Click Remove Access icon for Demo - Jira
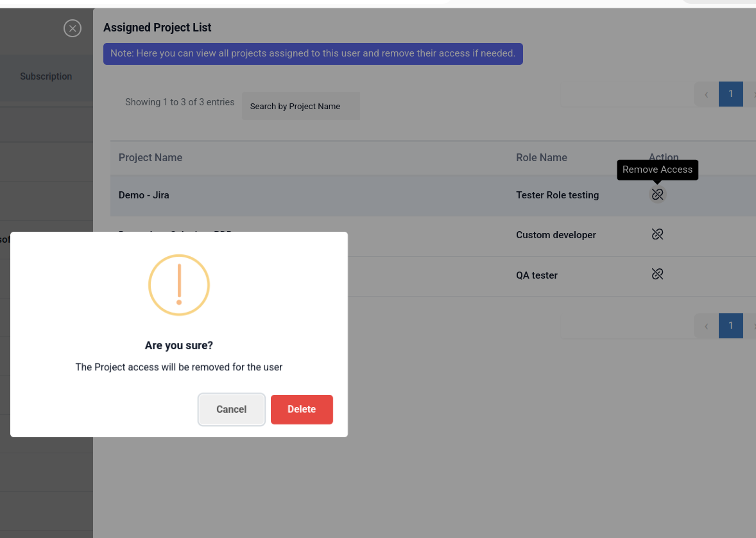This screenshot has height=538, width=756. point(657,194)
